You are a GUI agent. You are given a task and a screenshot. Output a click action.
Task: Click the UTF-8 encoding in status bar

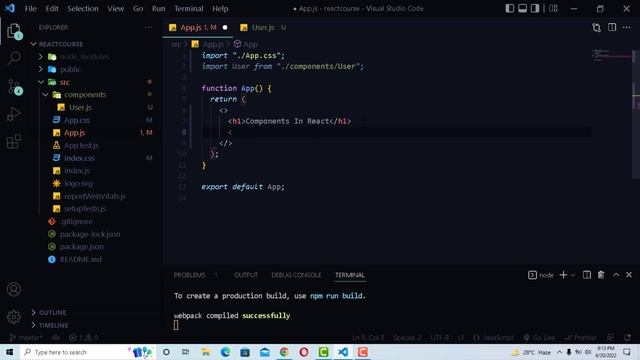click(x=439, y=338)
